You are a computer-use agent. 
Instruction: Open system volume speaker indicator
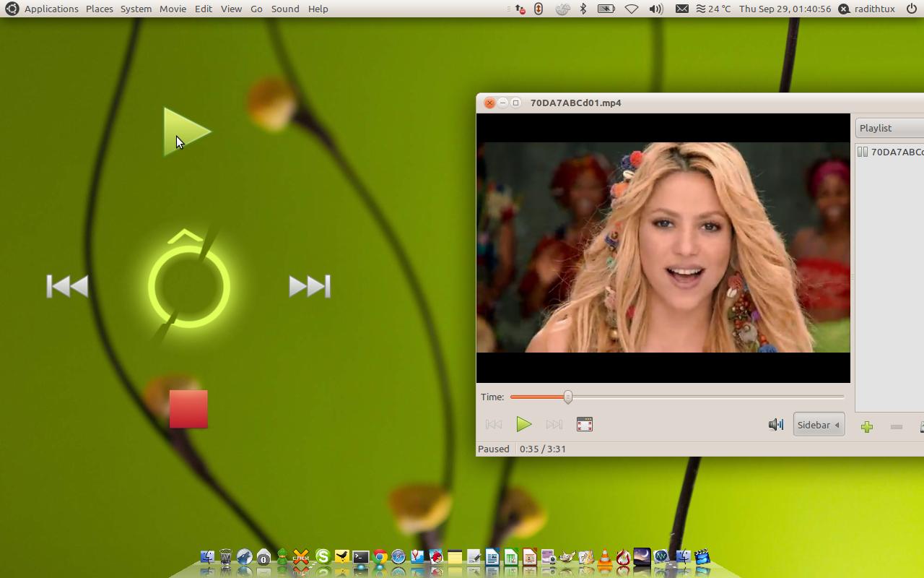(x=655, y=9)
